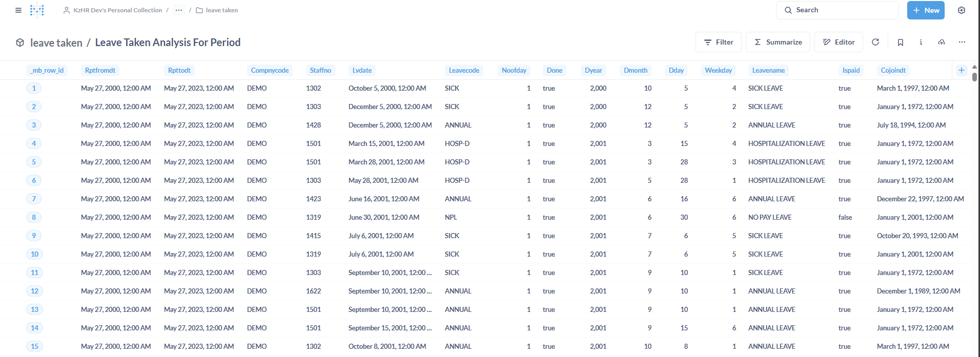Open the New dropdown button
980x357 pixels.
coord(925,10)
